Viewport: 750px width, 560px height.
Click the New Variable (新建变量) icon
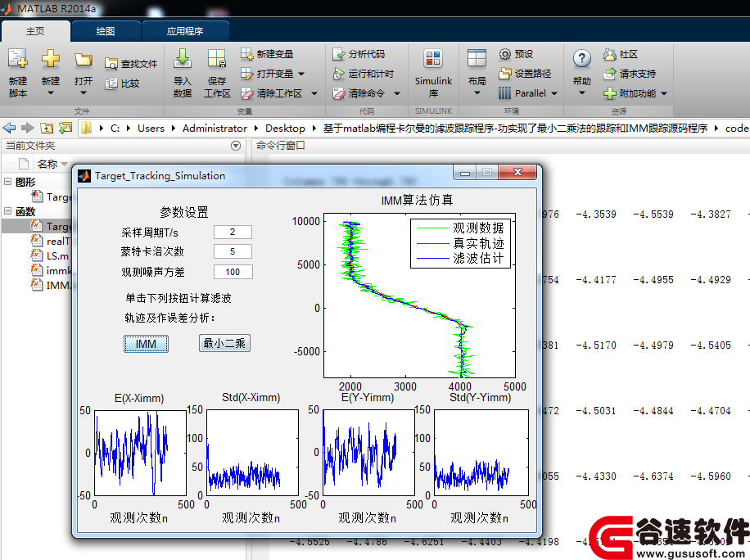(246, 53)
